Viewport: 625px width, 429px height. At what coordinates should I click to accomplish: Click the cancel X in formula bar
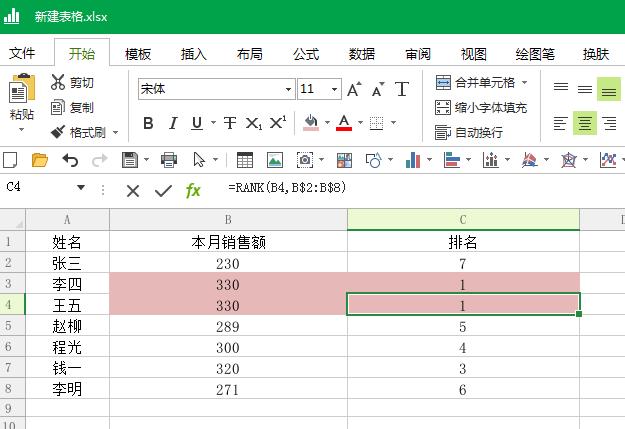click(133, 191)
